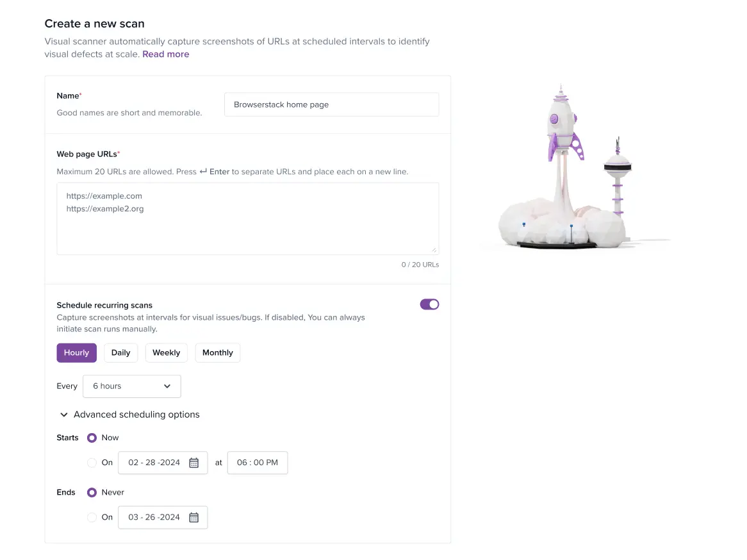
Task: Select the Starts On radio button
Action: (92, 463)
